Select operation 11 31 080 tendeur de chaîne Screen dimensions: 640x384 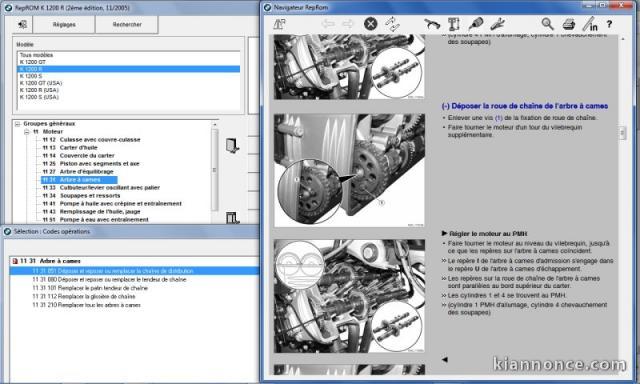coord(109,280)
